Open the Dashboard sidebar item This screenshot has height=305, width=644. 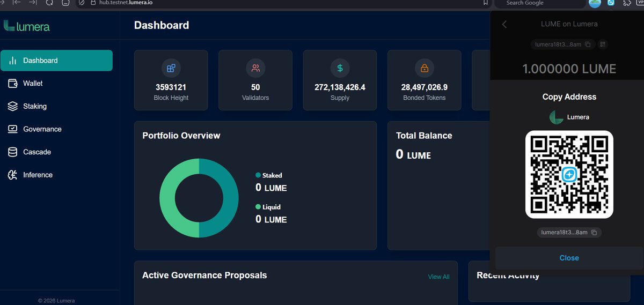(x=56, y=61)
